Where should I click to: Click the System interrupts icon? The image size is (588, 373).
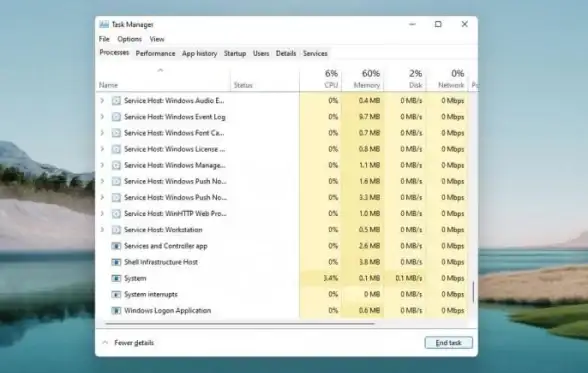pyautogui.click(x=116, y=294)
